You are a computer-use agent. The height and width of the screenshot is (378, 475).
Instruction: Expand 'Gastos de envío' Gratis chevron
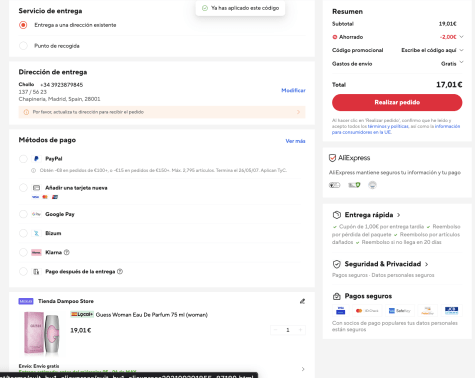tap(461, 62)
